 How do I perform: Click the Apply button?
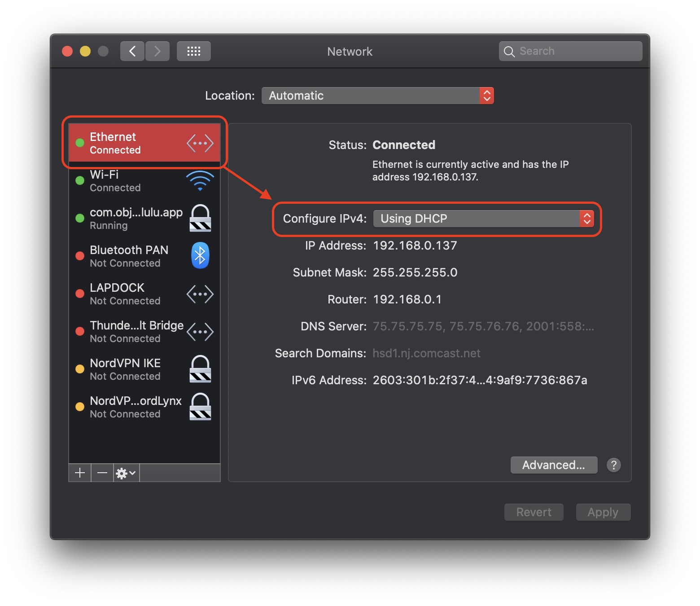click(x=603, y=512)
